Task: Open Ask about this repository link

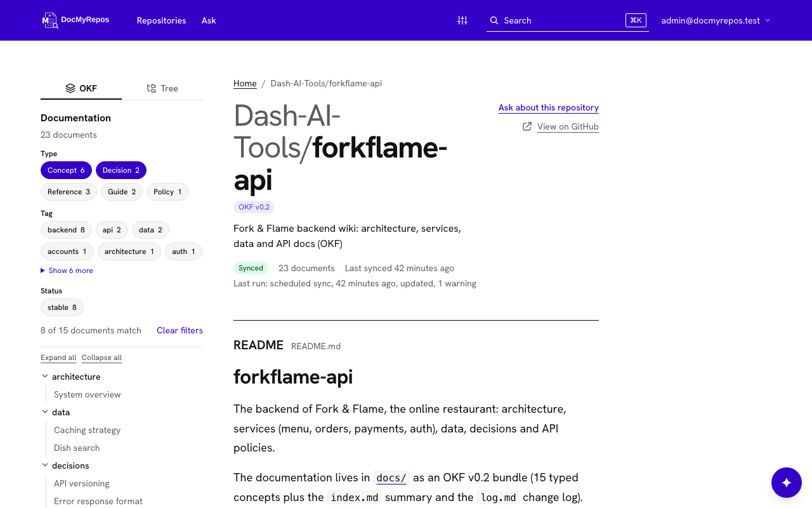Action: (549, 108)
